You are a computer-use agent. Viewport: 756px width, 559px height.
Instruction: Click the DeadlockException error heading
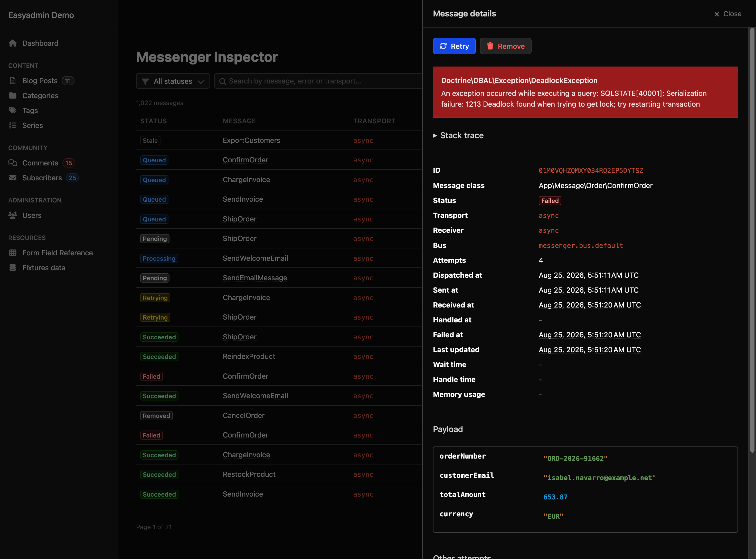click(x=519, y=80)
